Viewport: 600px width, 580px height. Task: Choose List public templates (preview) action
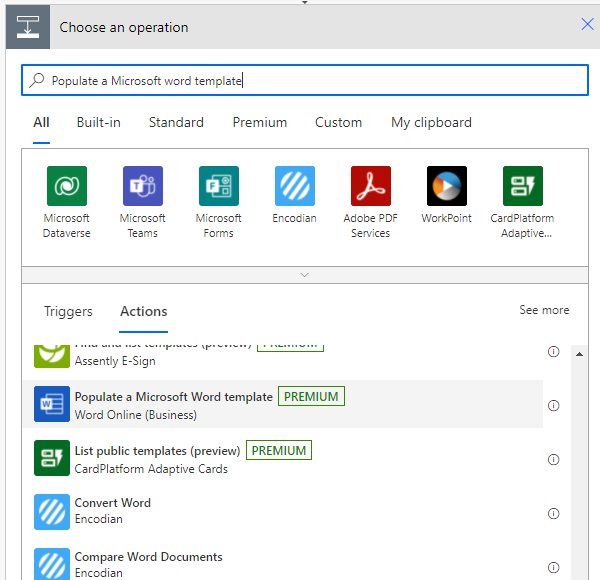[283, 458]
